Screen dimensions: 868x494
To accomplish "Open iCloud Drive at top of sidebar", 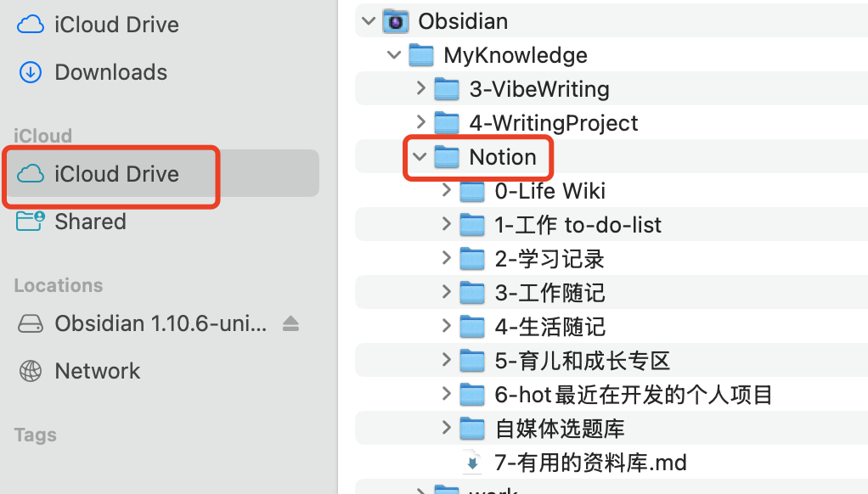I will point(116,25).
